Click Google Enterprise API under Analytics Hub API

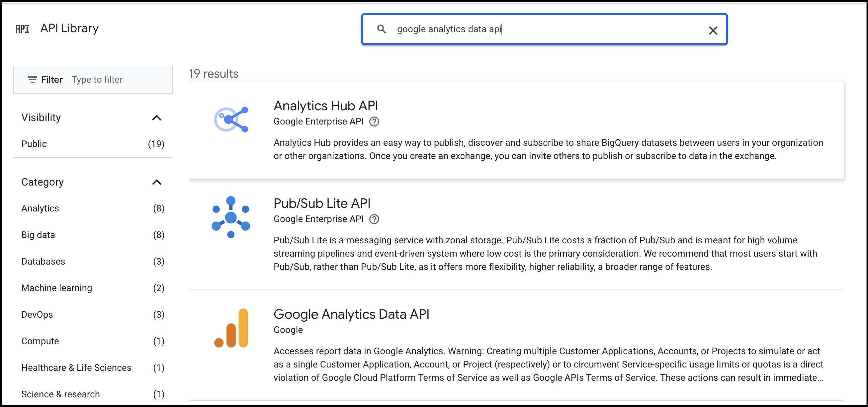point(318,122)
